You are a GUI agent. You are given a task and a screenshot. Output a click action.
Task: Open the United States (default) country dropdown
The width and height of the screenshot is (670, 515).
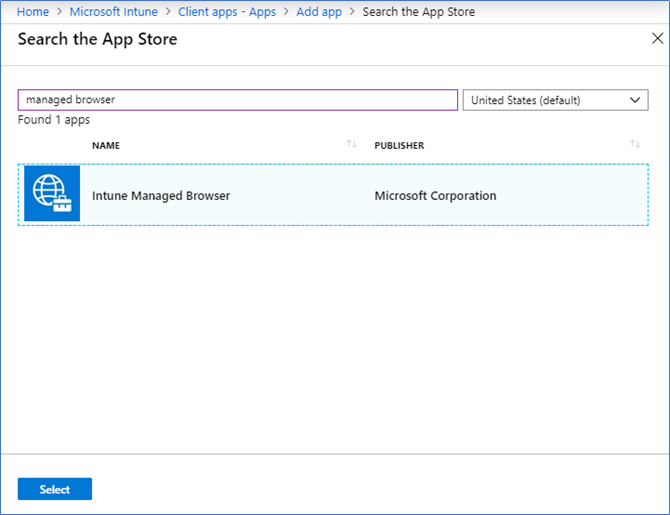[x=555, y=100]
